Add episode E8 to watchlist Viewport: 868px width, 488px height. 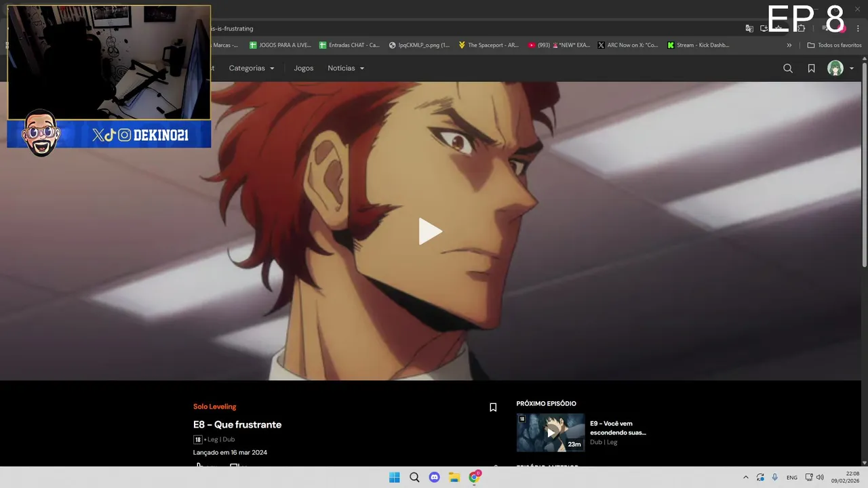493,407
